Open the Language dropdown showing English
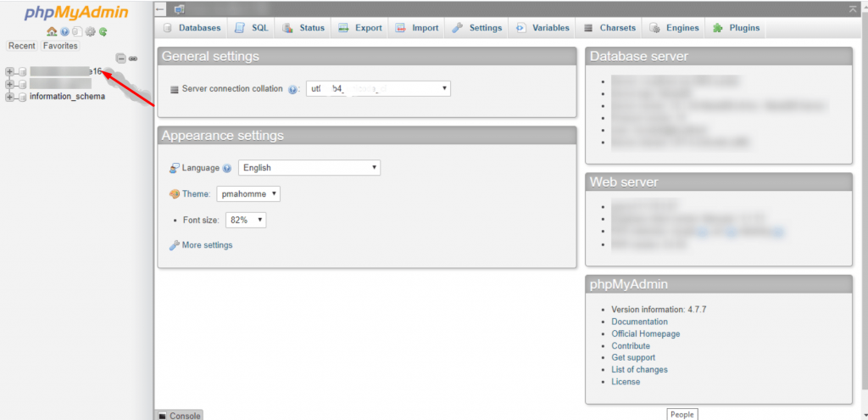868x420 pixels. (x=309, y=168)
